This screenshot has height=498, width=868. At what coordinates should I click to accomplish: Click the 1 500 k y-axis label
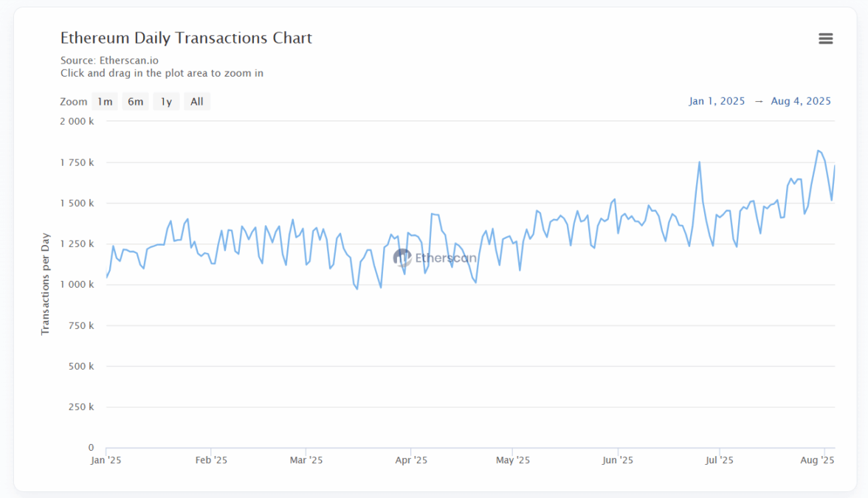point(77,203)
